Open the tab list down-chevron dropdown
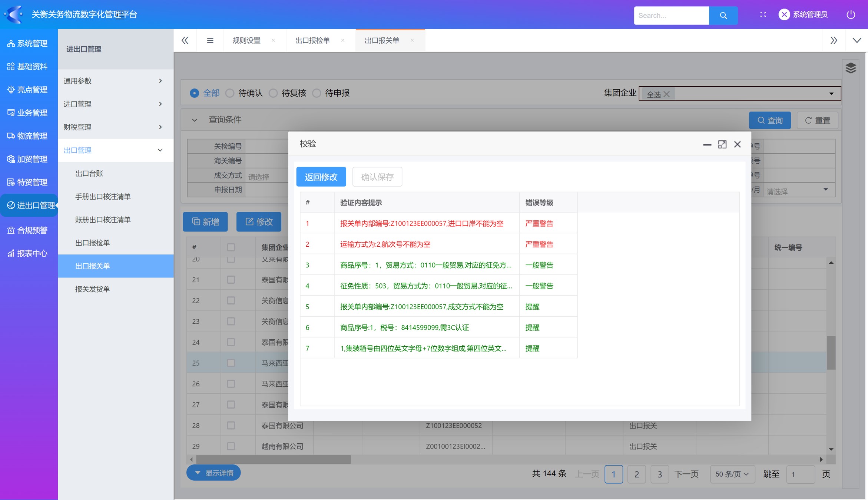Viewport: 868px width, 500px height. (x=857, y=40)
